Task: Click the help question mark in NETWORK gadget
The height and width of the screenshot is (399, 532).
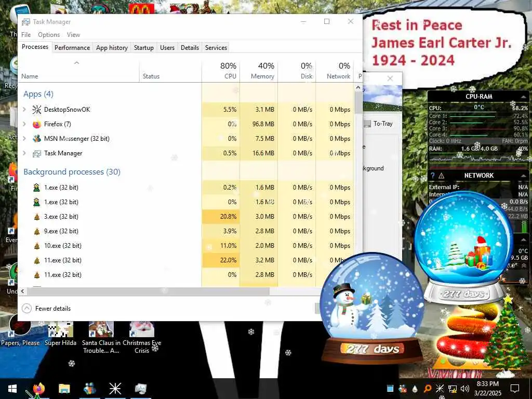Action: tap(433, 176)
